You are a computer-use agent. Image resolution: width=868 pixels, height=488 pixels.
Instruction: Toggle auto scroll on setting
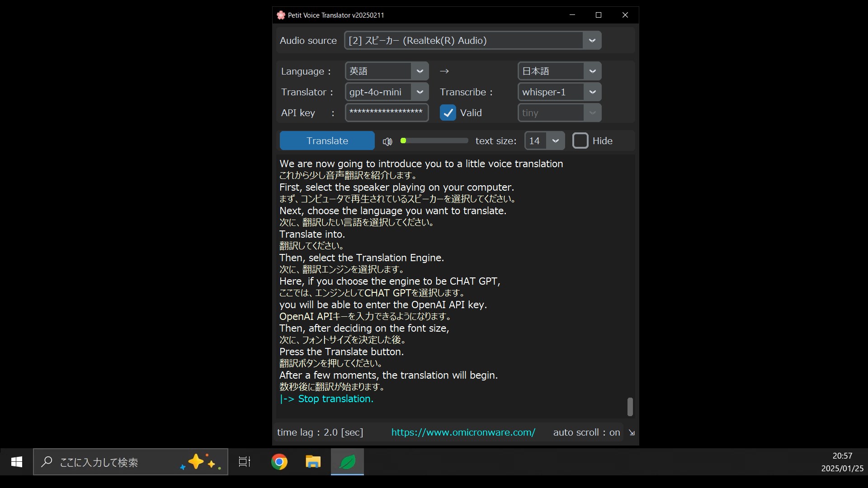[586, 432]
